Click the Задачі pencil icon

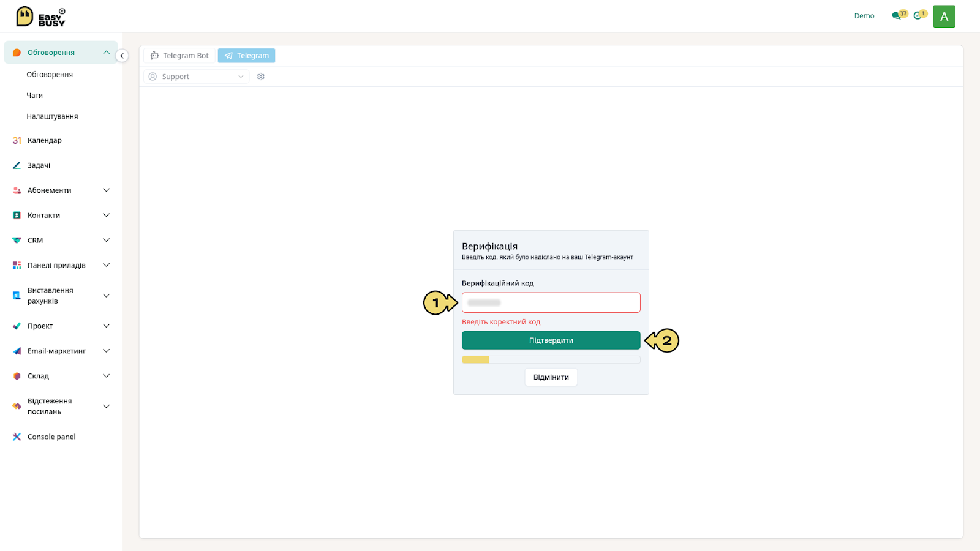point(17,165)
